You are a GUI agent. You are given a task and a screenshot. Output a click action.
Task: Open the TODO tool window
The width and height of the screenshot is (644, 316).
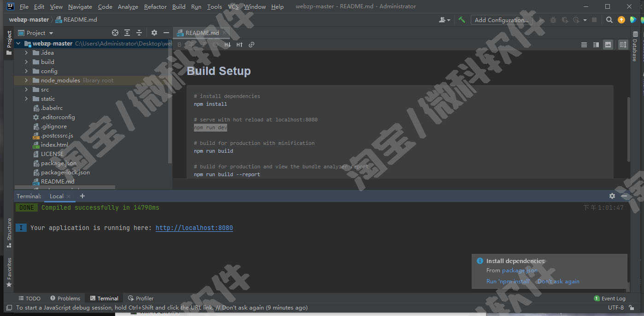click(29, 299)
